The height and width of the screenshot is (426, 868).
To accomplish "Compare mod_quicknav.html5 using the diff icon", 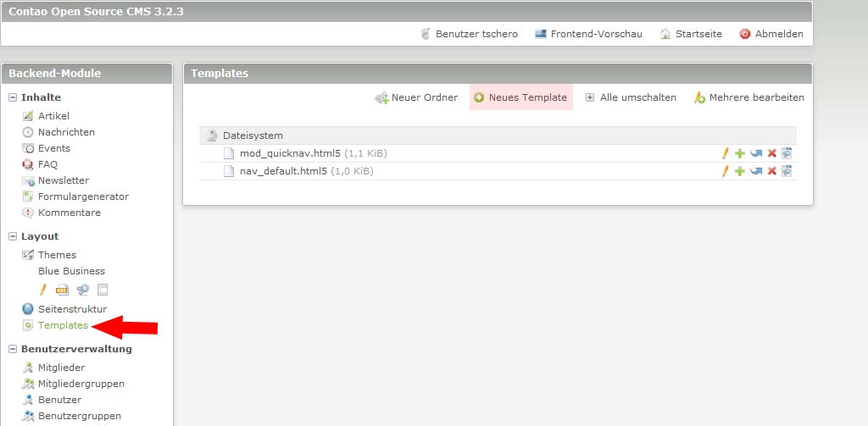I will point(787,153).
